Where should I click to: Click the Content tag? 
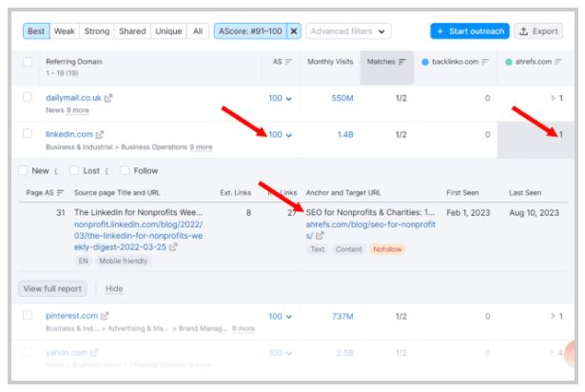[x=348, y=249]
